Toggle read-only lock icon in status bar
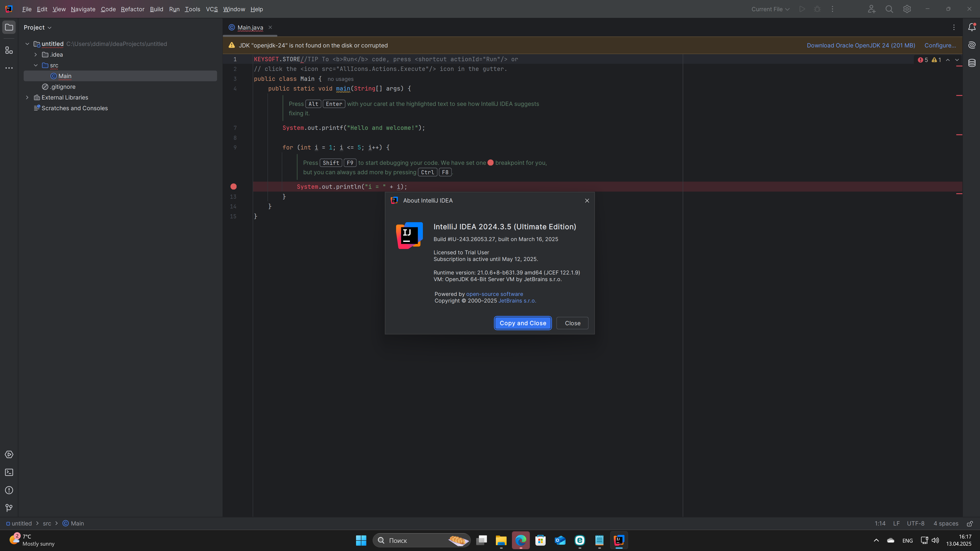The image size is (980, 551). coord(970,524)
